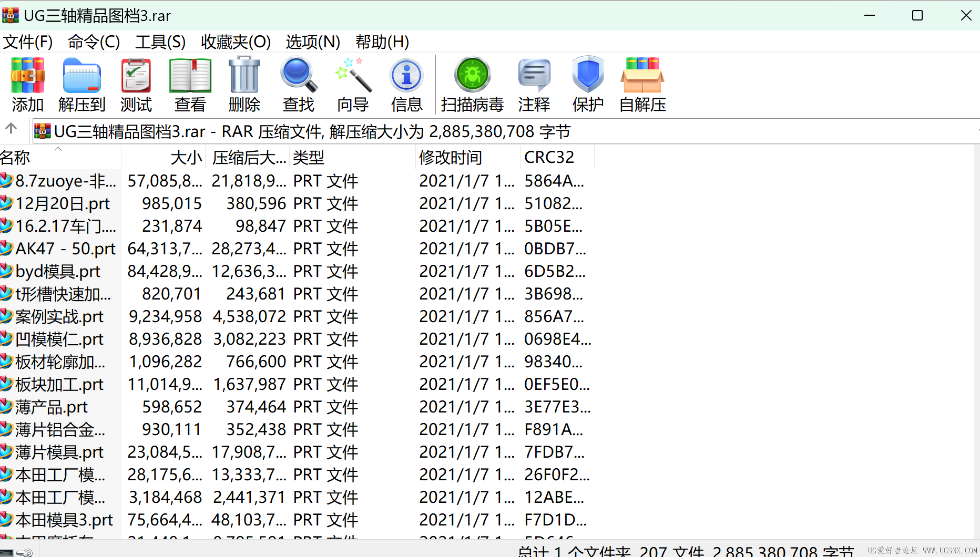Select file 板材轮廓加... row
980x557 pixels.
pyautogui.click(x=297, y=362)
